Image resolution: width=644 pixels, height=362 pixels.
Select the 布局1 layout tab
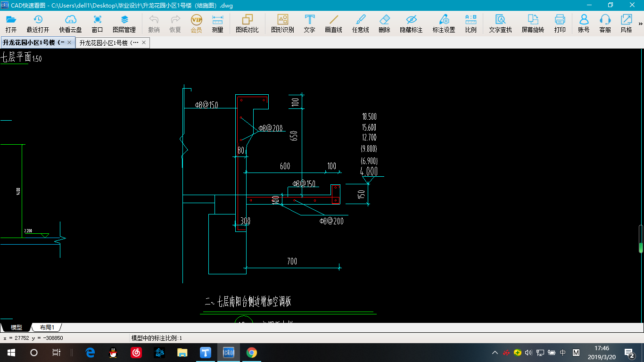click(47, 327)
